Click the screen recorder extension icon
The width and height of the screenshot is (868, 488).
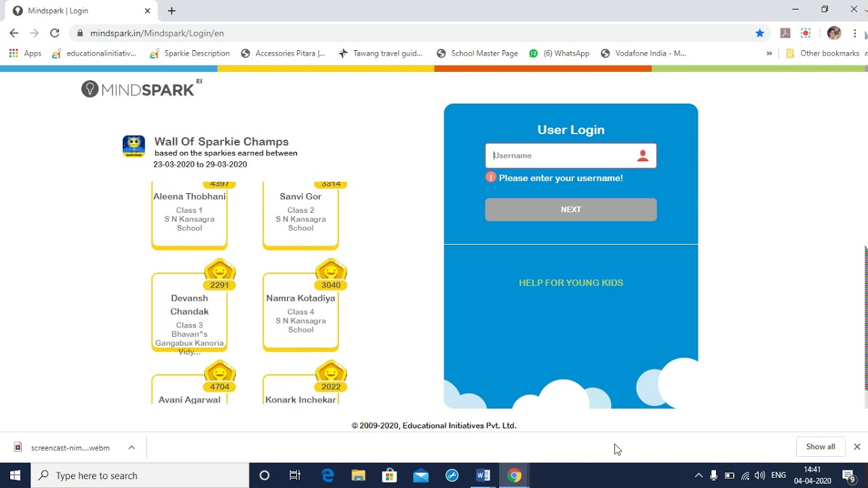[806, 33]
